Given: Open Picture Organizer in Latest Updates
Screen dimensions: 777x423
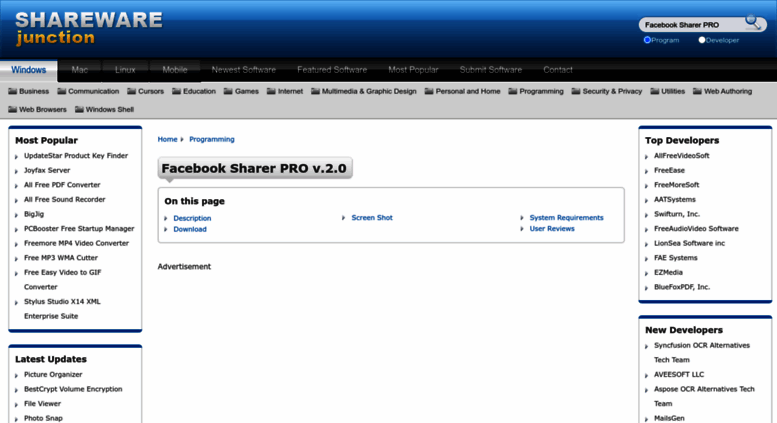Looking at the screenshot, I should tap(53, 374).
